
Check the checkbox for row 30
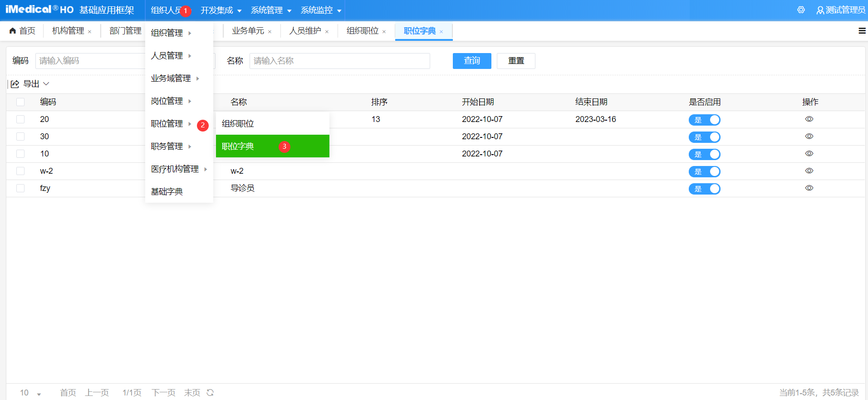20,137
